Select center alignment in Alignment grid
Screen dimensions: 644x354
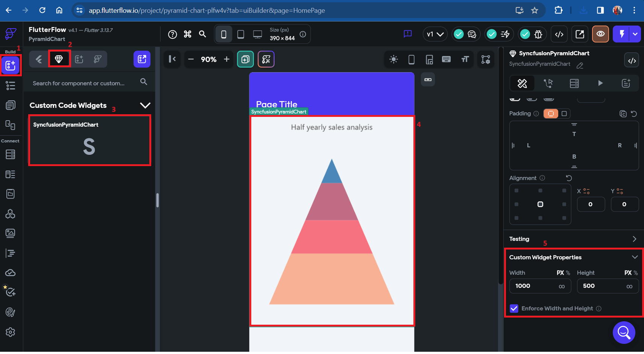pos(540,204)
